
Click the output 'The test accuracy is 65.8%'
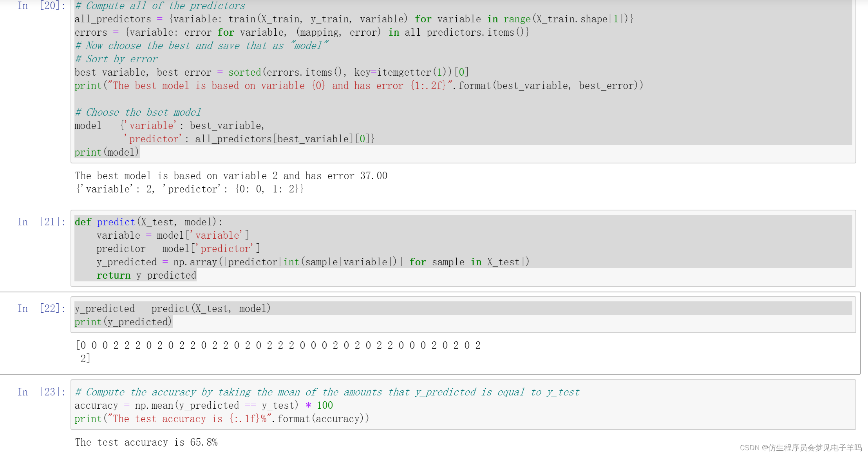146,442
